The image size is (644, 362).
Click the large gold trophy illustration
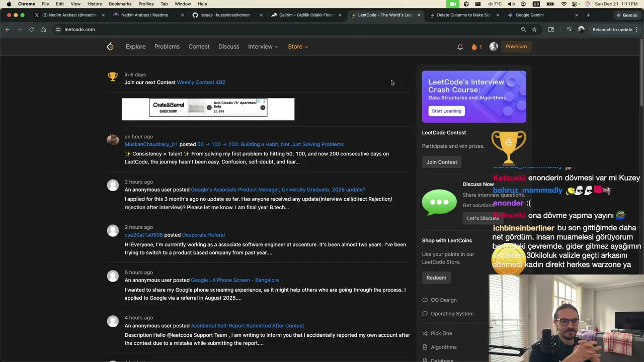click(x=509, y=148)
